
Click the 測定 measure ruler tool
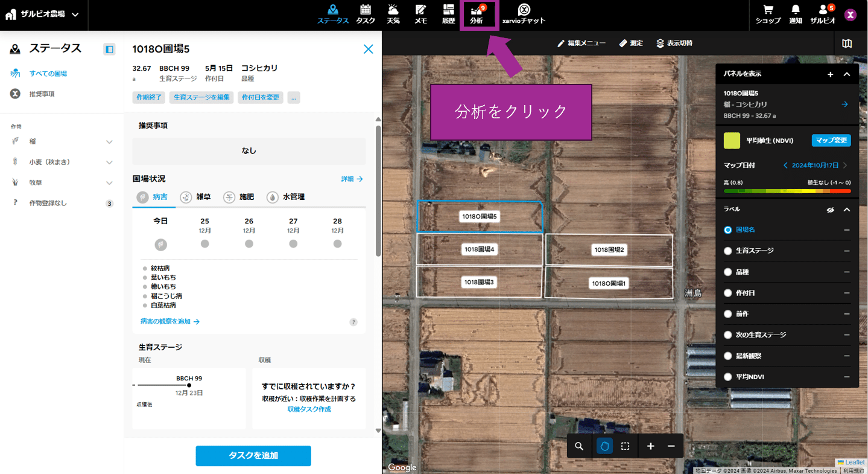[631, 43]
